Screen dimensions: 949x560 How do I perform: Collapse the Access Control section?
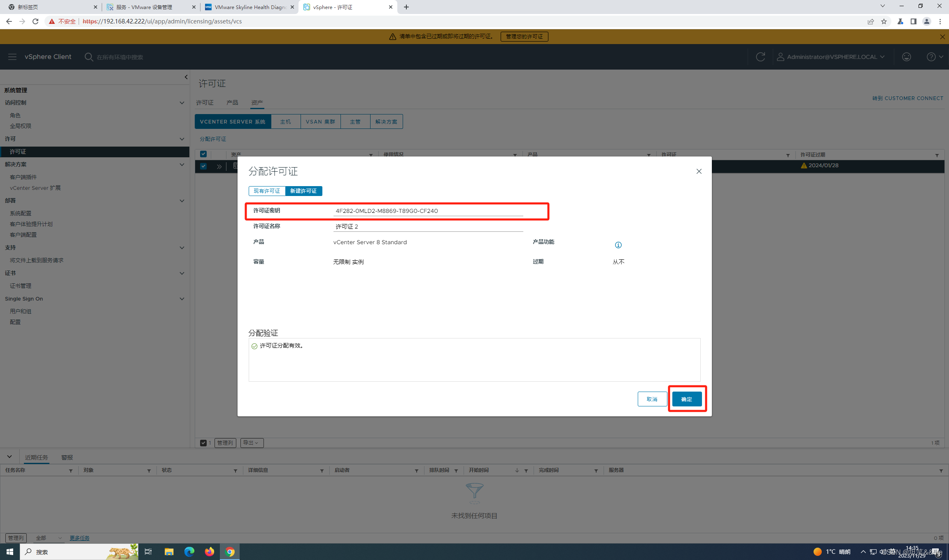click(x=182, y=103)
